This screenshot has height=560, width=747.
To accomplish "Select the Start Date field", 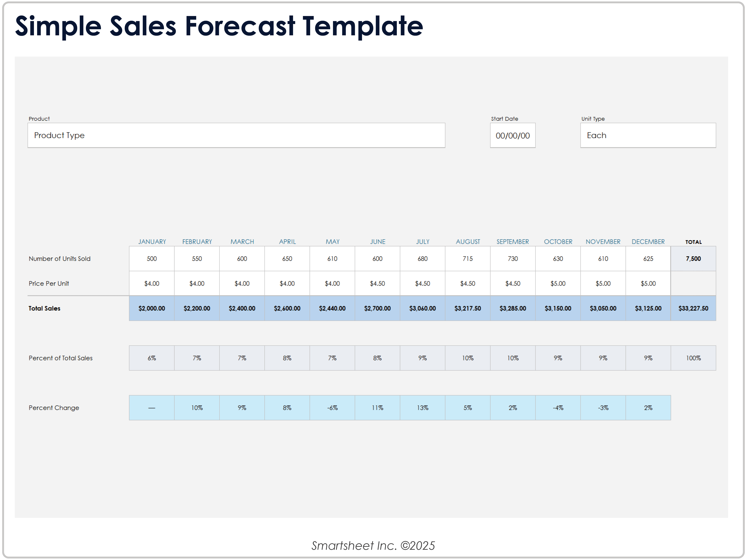I will (x=512, y=135).
